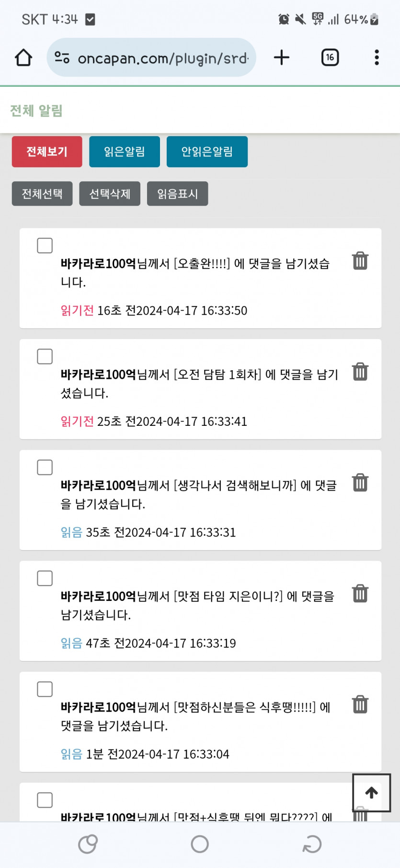
Task: Remove the 맛점 타임 지은이니? notification
Action: (x=360, y=594)
